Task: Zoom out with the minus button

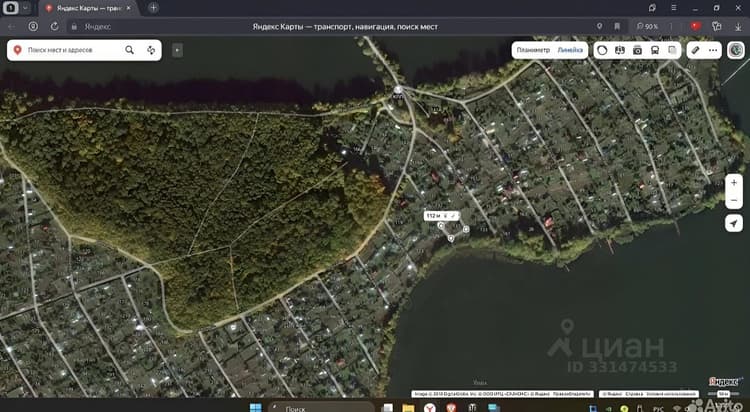Action: point(734,200)
